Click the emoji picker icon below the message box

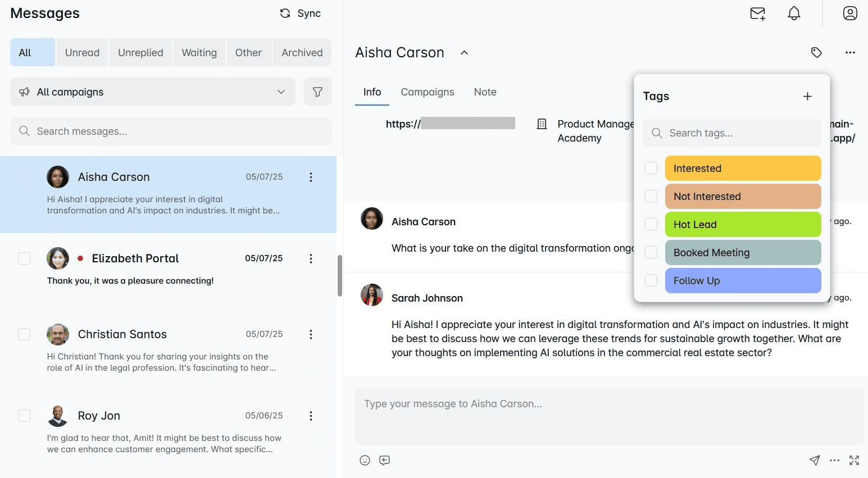365,460
